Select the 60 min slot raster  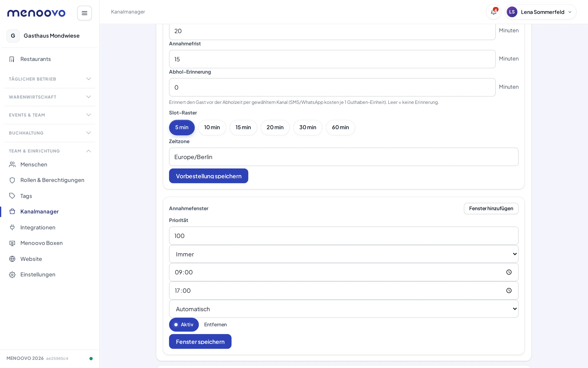pos(340,127)
